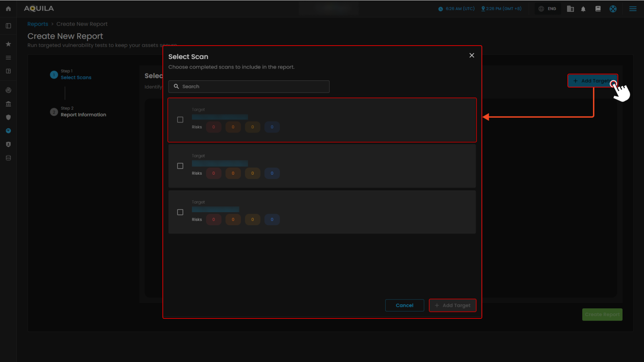Viewport: 644px width, 362px height.
Task: Open the UTC time display dropdown
Action: [x=456, y=8]
